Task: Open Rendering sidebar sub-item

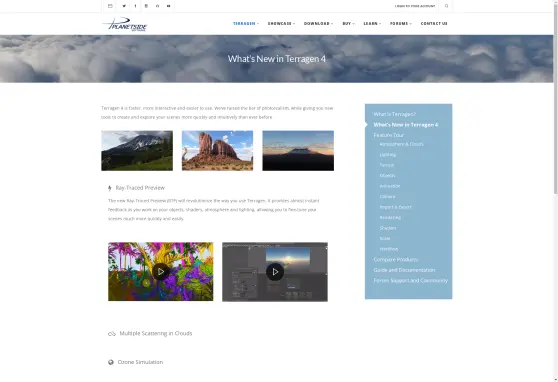Action: coord(390,218)
